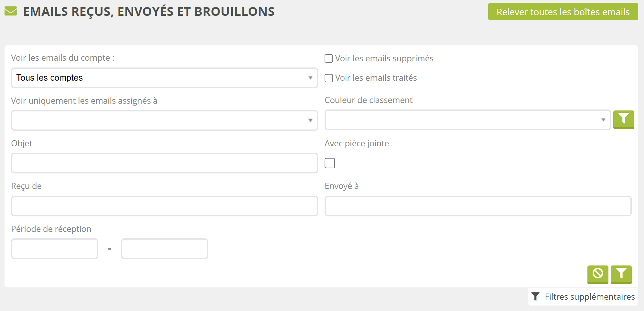
Task: Select the start date of Période de réception
Action: [55, 249]
